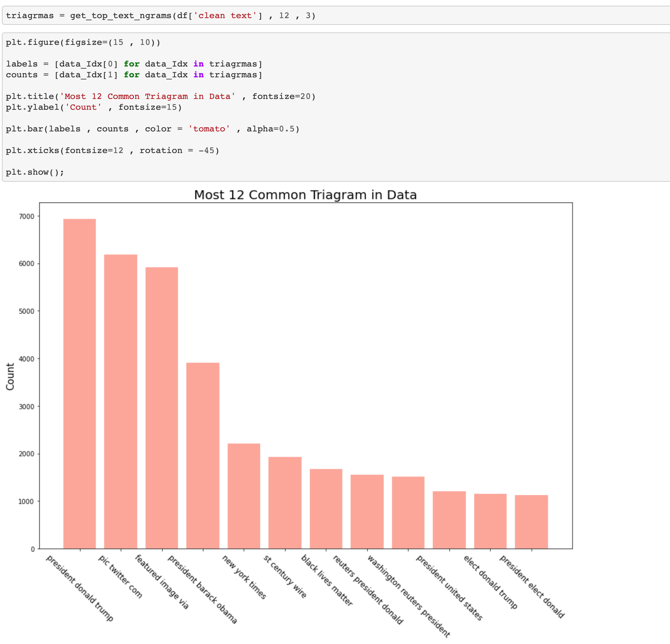The image size is (670, 644).
Task: Click the 'black lives matter' bar
Action: [x=326, y=508]
